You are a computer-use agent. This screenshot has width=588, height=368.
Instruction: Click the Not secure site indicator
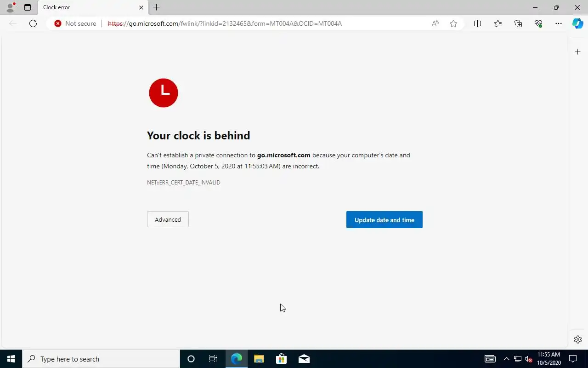[75, 23]
